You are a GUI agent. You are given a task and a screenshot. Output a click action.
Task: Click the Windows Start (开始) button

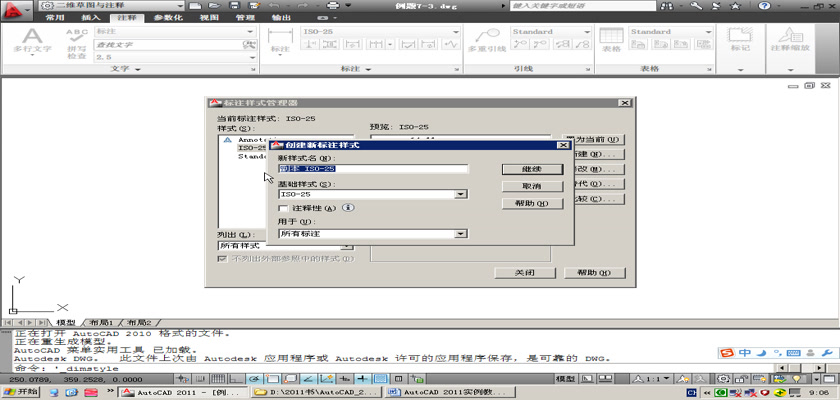pyautogui.click(x=20, y=392)
